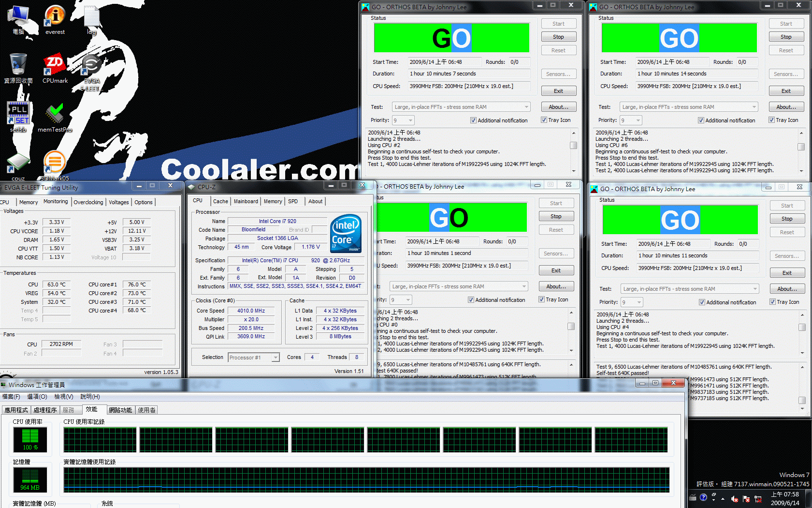Open Test type dropdown in top-left ORTHOS
The height and width of the screenshot is (508, 812).
click(461, 107)
